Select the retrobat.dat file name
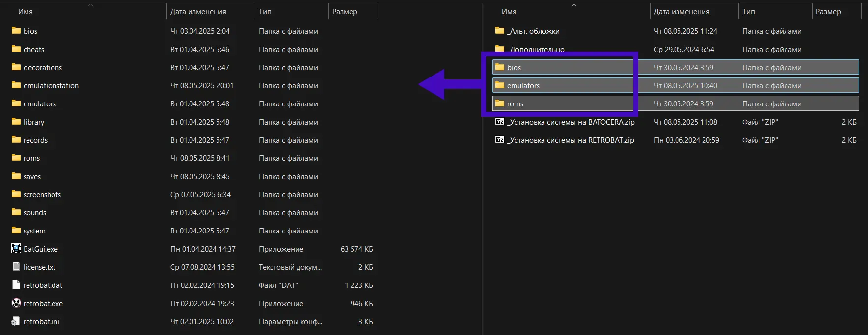 (x=43, y=285)
